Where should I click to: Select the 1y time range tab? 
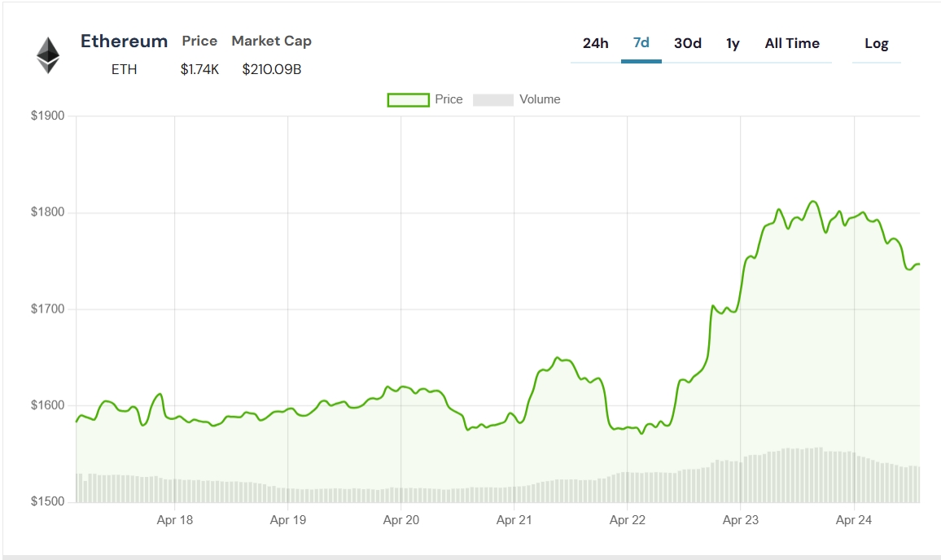(733, 43)
